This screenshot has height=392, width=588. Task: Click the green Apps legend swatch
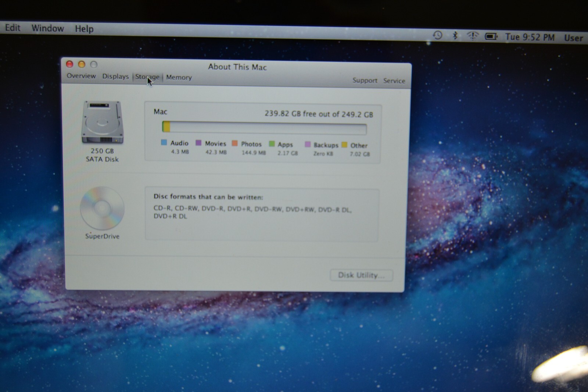[x=272, y=144]
